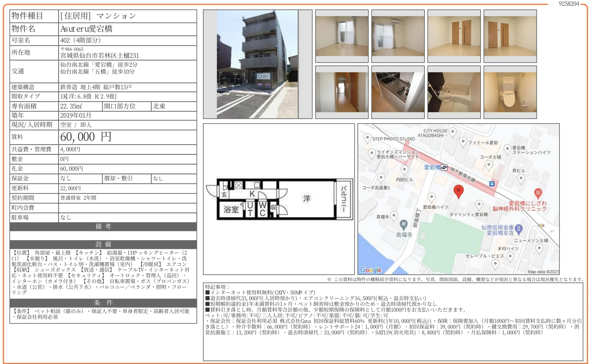The height and width of the screenshot is (364, 592).
Task: Click the red hospital icon for にしざわ clinic
Action: [x=538, y=193]
